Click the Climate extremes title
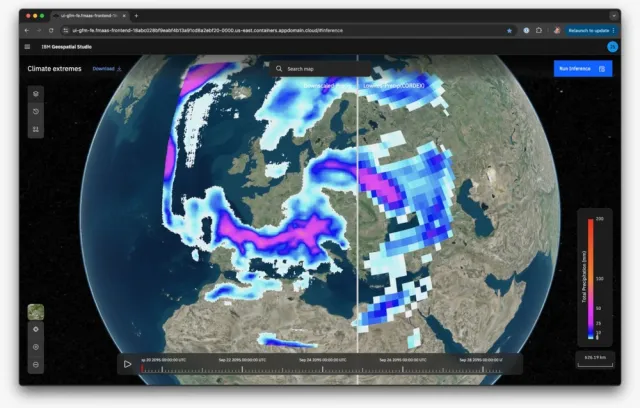The height and width of the screenshot is (408, 640). 54,69
